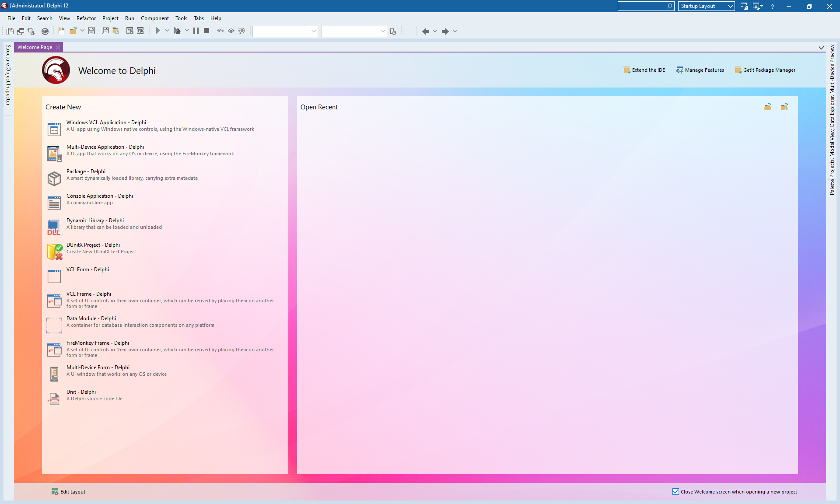Expand the Open button dropdown arrow
840x504 pixels.
[82, 31]
